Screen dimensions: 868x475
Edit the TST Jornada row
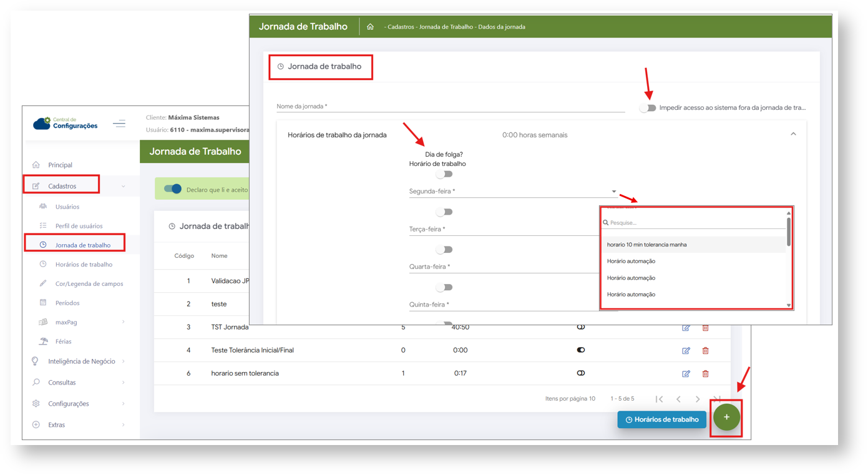686,328
